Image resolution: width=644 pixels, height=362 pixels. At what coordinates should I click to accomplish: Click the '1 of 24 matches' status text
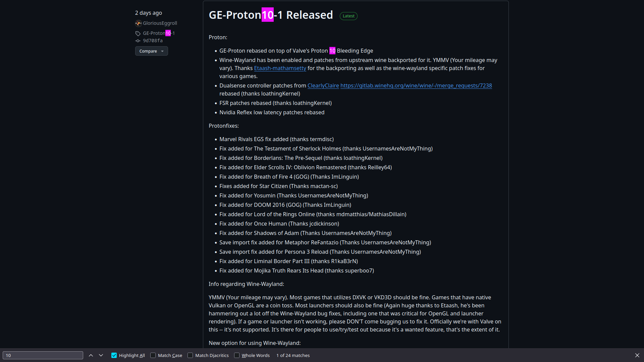pyautogui.click(x=293, y=355)
